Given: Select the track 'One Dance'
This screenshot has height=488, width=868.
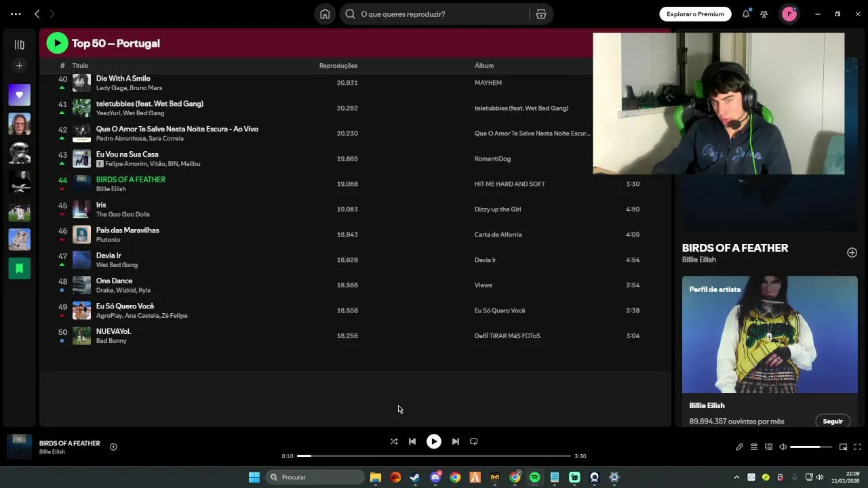Looking at the screenshot, I should coord(114,281).
